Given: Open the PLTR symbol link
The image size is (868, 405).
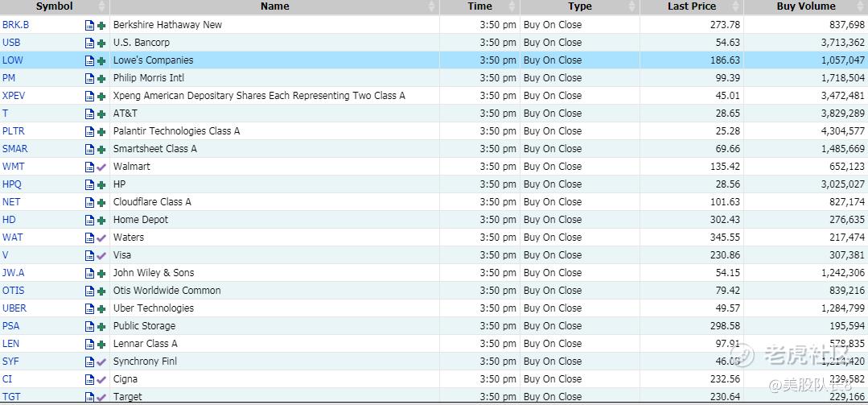Looking at the screenshot, I should coord(14,130).
